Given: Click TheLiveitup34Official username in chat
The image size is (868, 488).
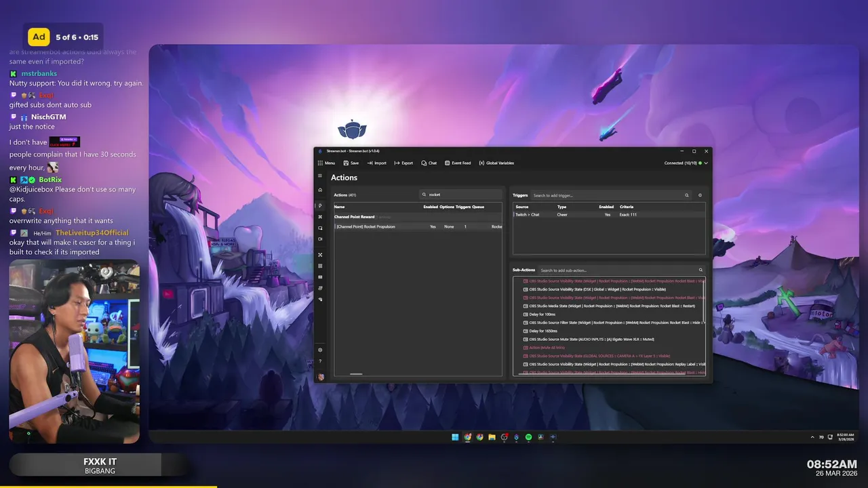Looking at the screenshot, I should [x=92, y=232].
